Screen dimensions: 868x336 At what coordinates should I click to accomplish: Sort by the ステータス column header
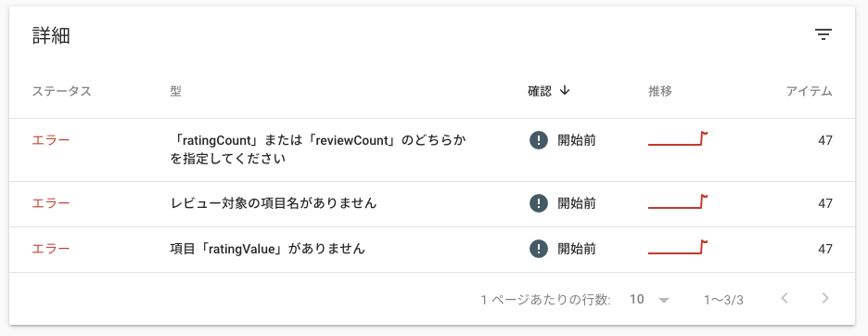click(61, 92)
